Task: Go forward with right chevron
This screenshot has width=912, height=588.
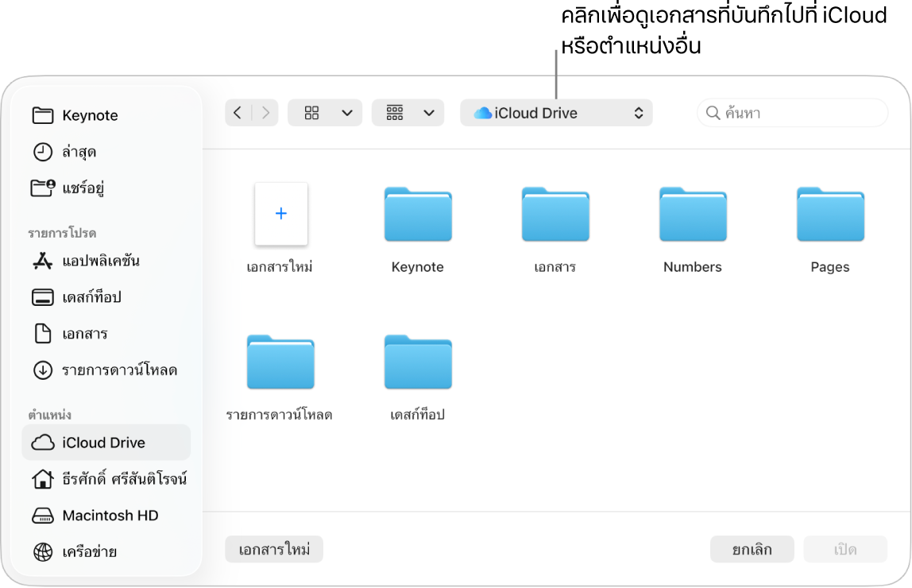Action: point(265,113)
